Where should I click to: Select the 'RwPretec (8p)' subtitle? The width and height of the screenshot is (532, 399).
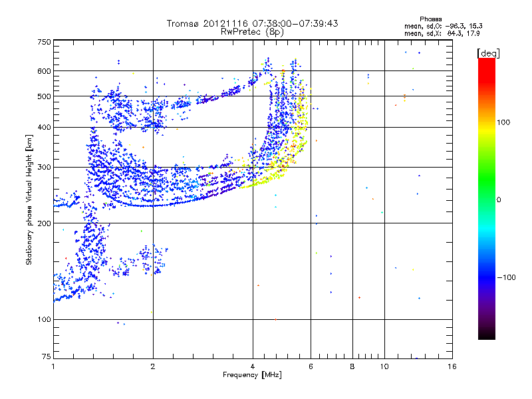[x=252, y=32]
